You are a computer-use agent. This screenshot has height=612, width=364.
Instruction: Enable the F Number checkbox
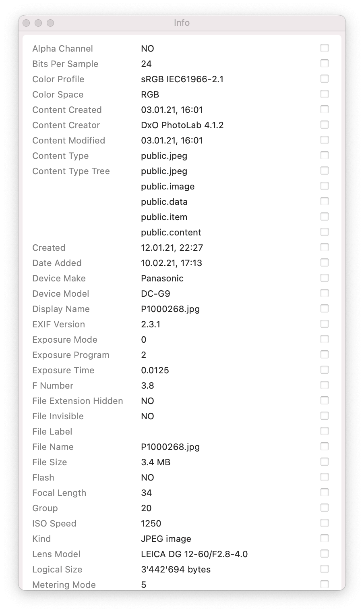pyautogui.click(x=324, y=385)
